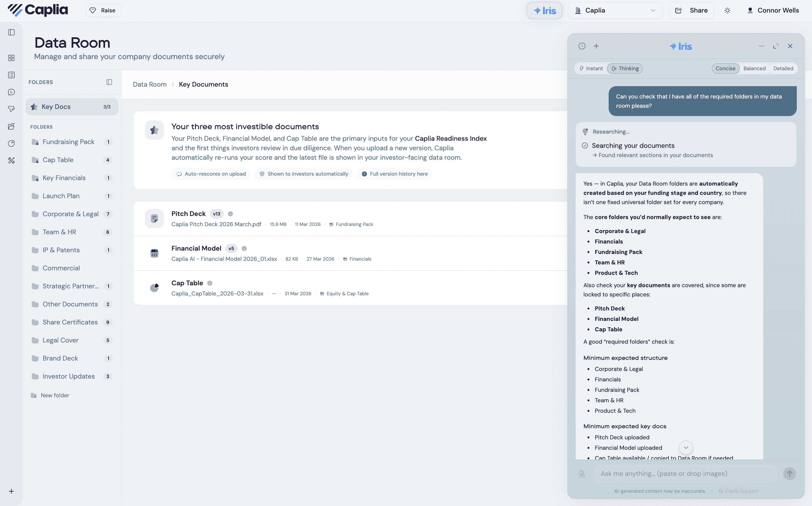Open the Cap Table folder

72,160
